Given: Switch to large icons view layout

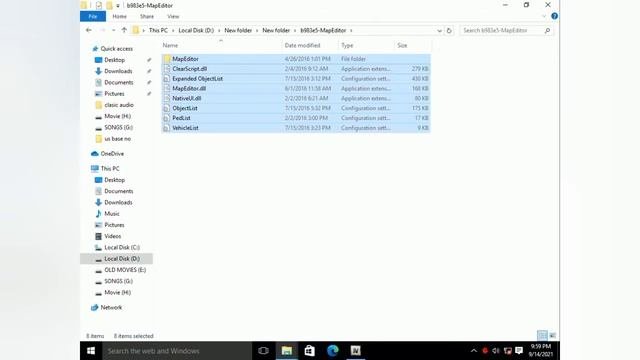Looking at the screenshot, I should pos(552,336).
